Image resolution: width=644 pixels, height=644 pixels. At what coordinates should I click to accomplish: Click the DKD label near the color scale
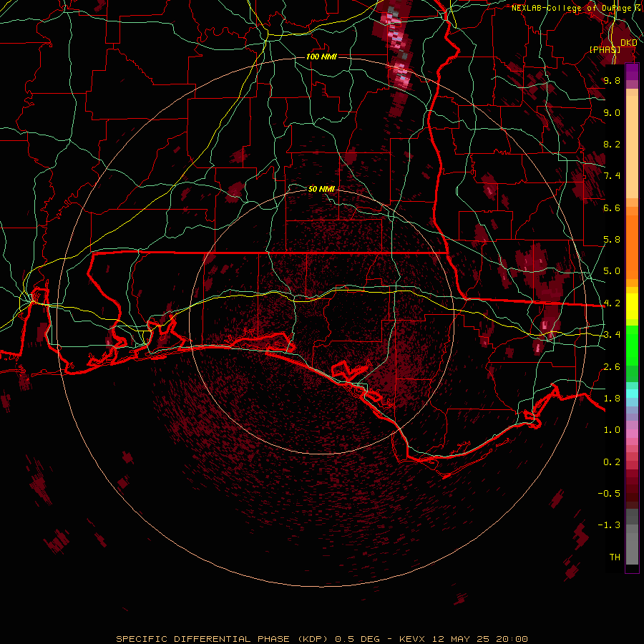point(628,43)
